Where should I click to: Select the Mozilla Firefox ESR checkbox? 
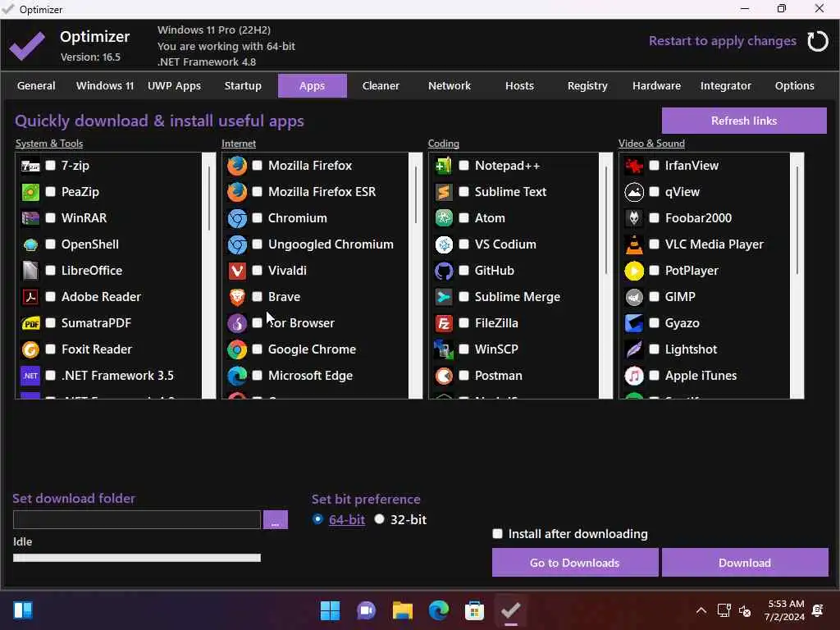[257, 191]
